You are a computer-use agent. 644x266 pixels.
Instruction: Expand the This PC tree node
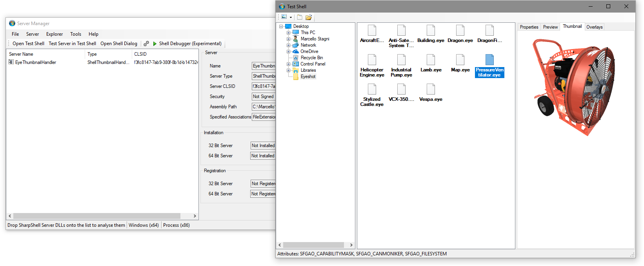point(288,33)
